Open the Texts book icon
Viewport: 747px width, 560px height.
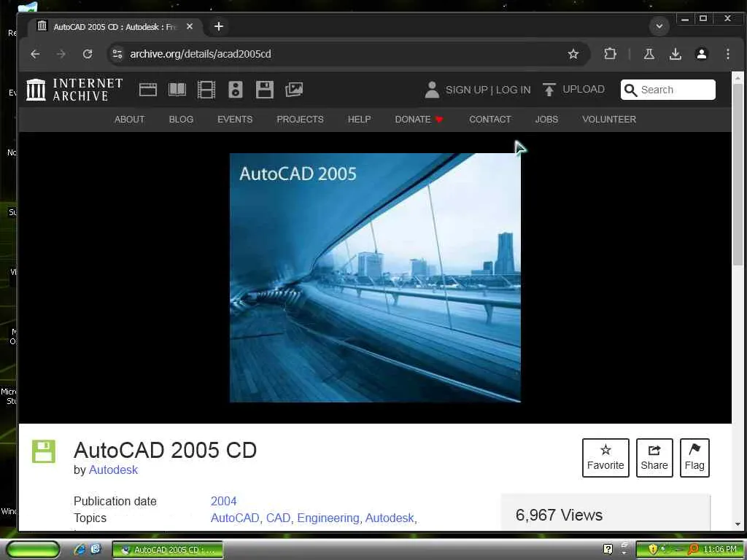177,90
